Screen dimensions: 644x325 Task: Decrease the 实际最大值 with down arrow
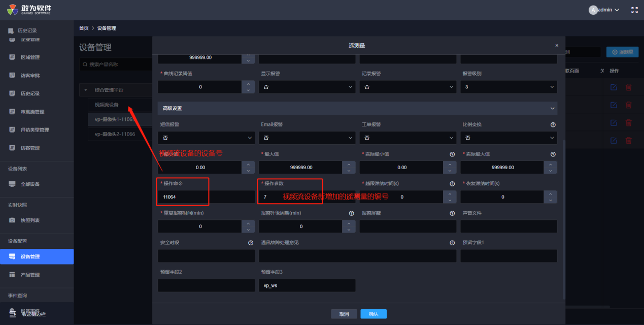(x=551, y=171)
